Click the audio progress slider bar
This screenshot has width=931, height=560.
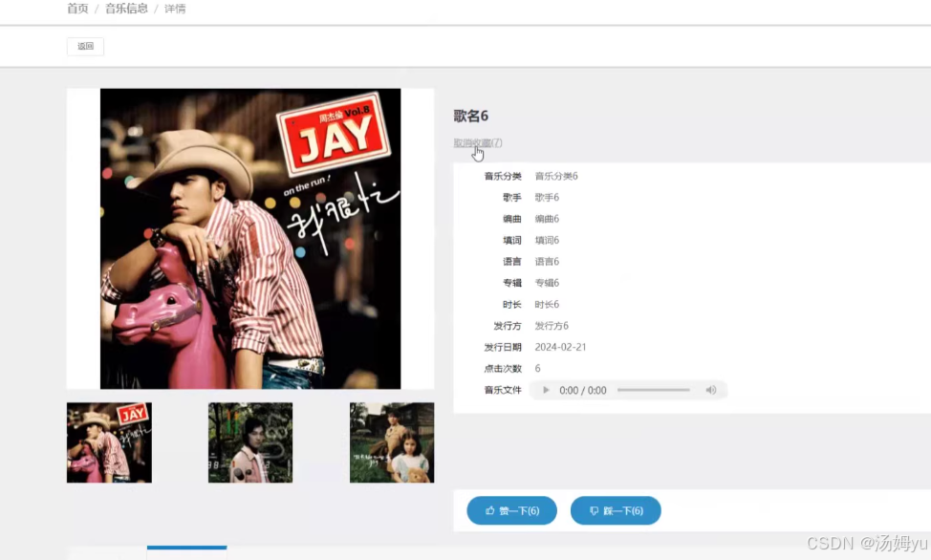654,390
